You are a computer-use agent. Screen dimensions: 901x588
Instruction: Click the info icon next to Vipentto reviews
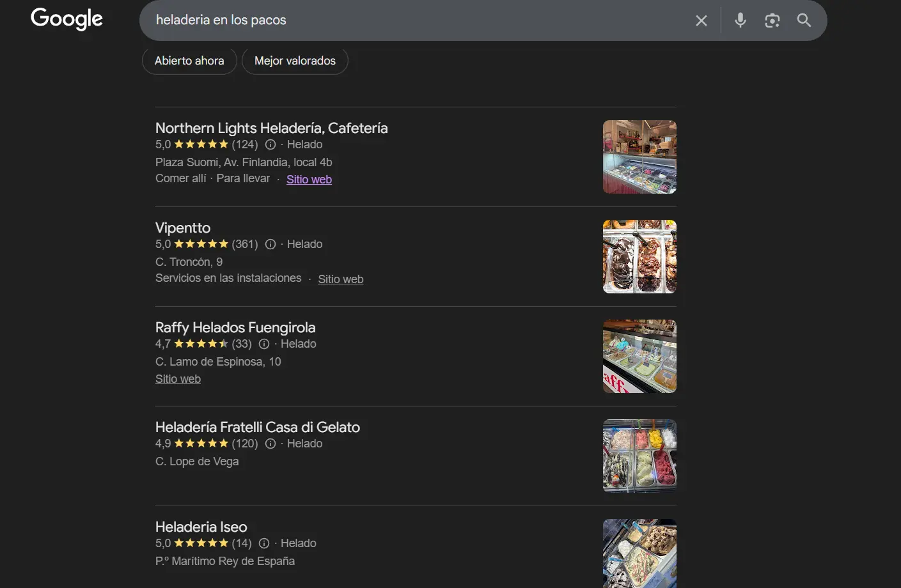pyautogui.click(x=270, y=244)
